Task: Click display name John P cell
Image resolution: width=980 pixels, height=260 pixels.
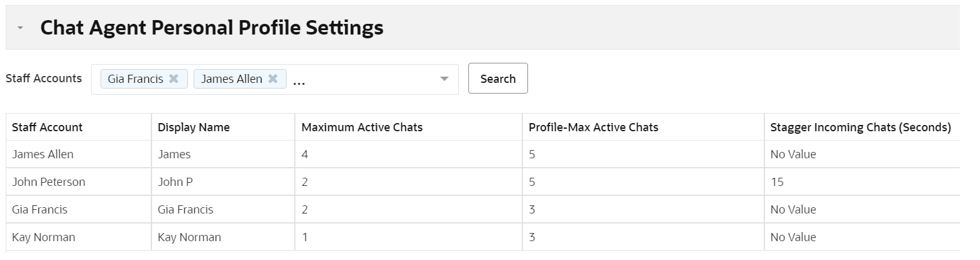Action: 175,182
